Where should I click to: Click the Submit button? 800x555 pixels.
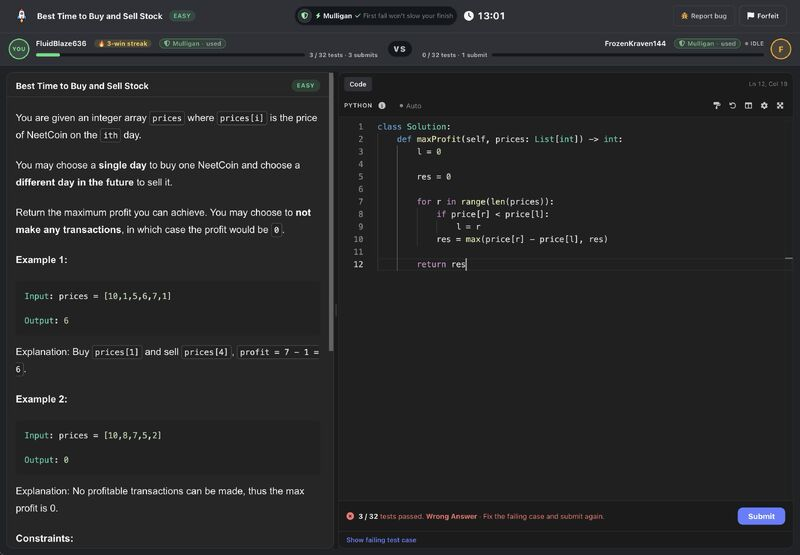(x=761, y=516)
